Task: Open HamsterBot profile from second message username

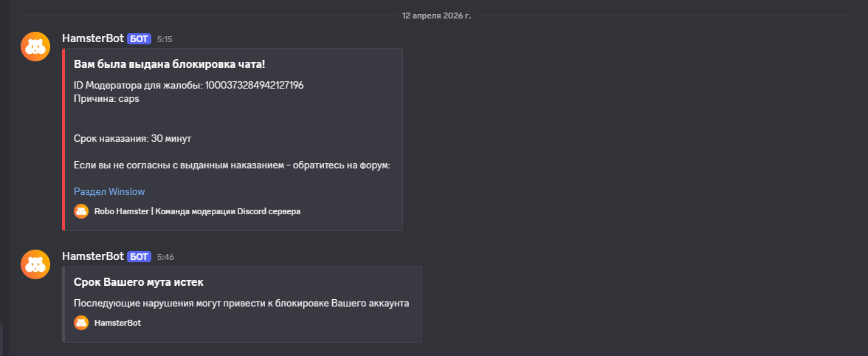Action: coord(93,256)
